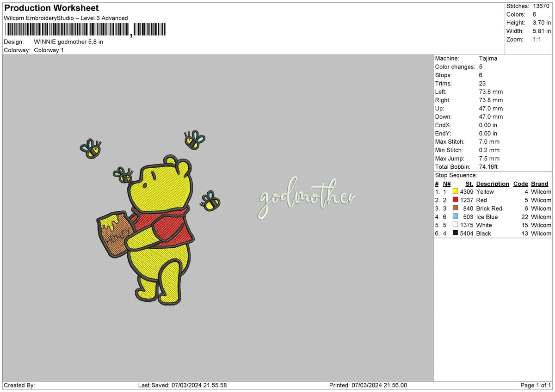Click the 'Left:' measurement label
This screenshot has width=555, height=392.
441,92
